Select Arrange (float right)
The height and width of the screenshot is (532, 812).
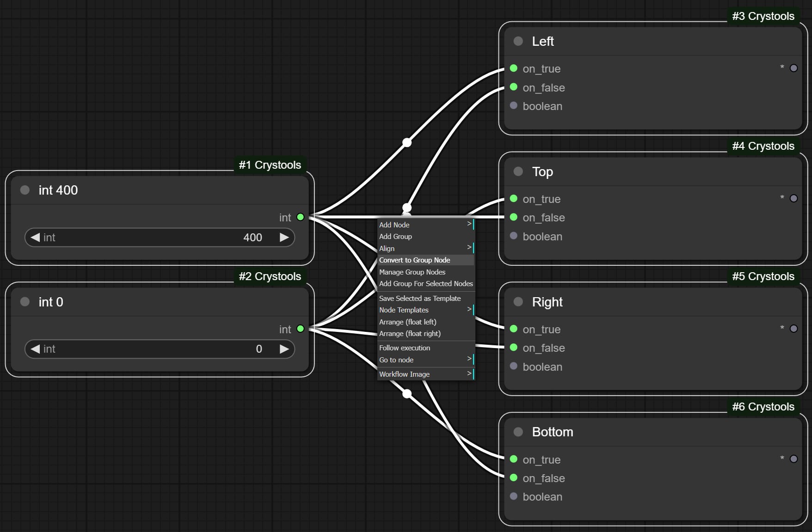[426, 333]
